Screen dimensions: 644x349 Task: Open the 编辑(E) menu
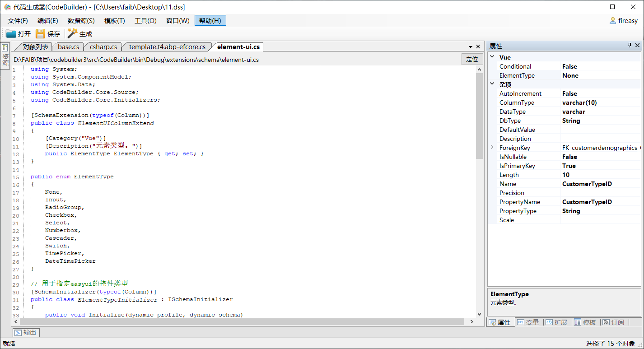(48, 21)
